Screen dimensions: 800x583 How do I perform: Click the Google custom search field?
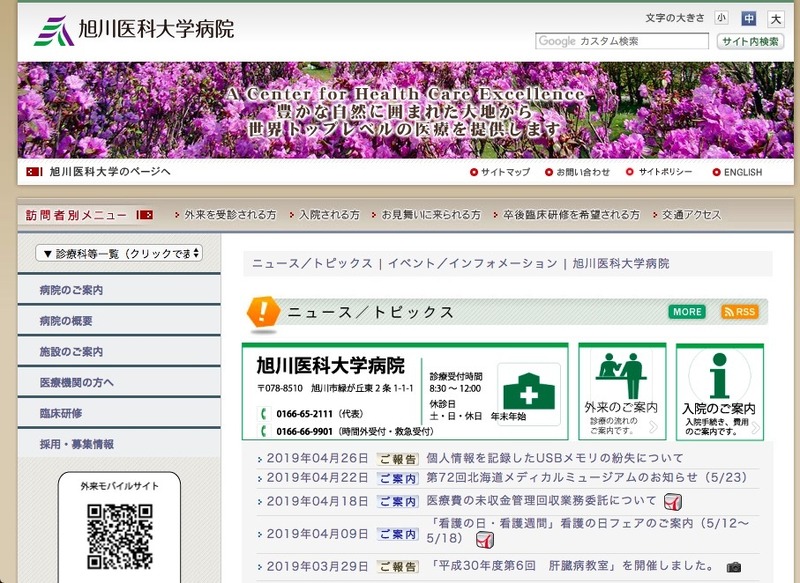coord(622,41)
